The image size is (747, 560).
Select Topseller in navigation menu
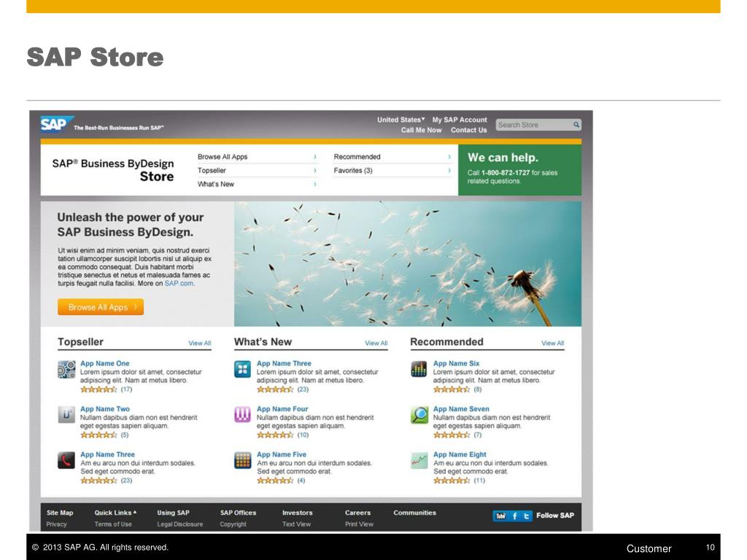(x=212, y=171)
